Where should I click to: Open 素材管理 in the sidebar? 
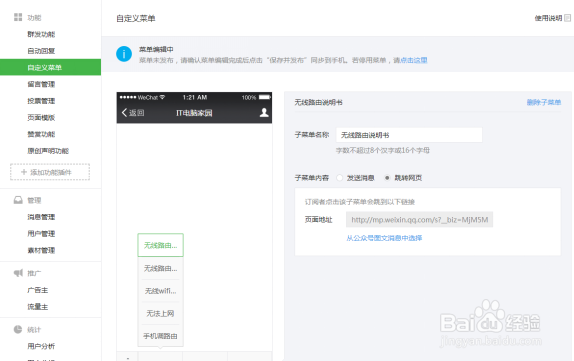pyautogui.click(x=41, y=250)
